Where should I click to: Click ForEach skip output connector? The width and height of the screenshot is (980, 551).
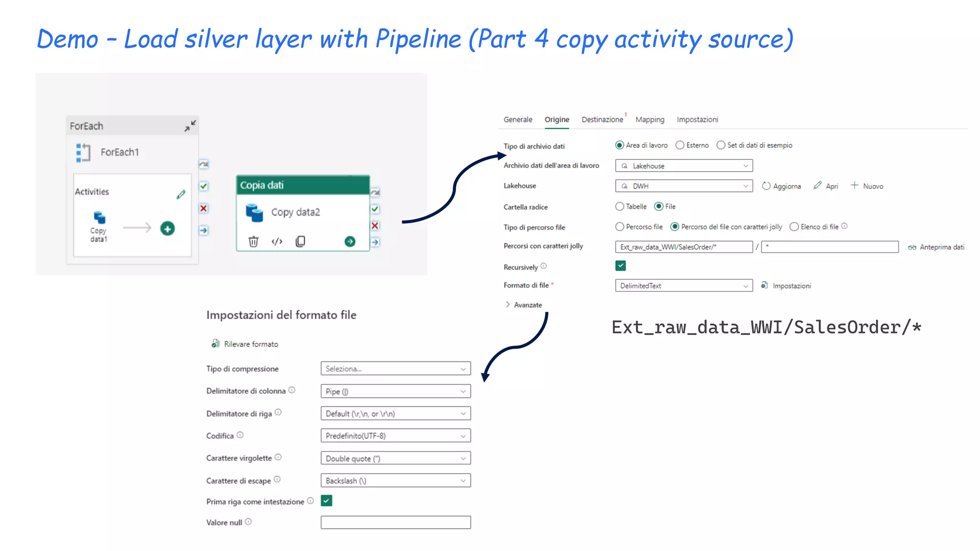[x=204, y=164]
